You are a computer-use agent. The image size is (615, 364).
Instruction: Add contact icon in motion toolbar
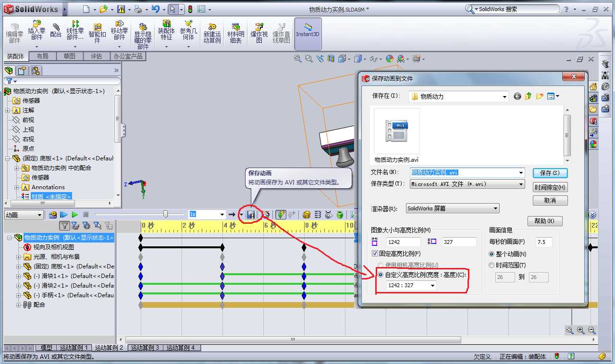point(328,215)
